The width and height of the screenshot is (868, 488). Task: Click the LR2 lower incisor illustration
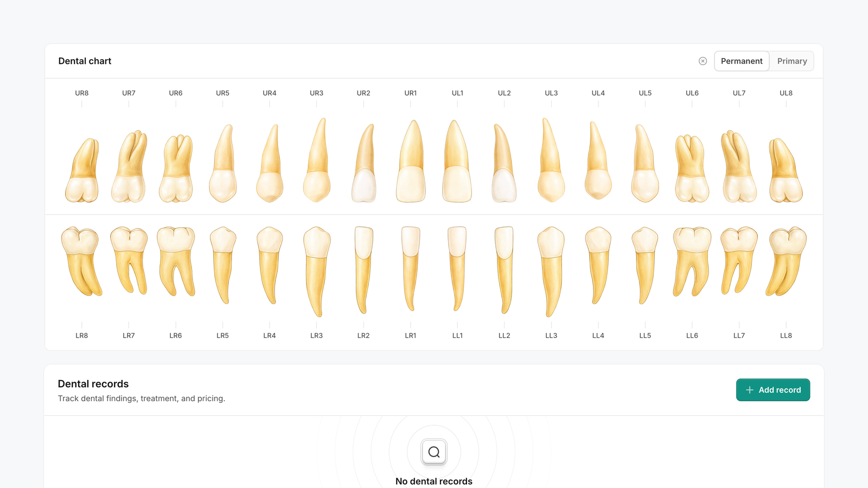(x=364, y=270)
